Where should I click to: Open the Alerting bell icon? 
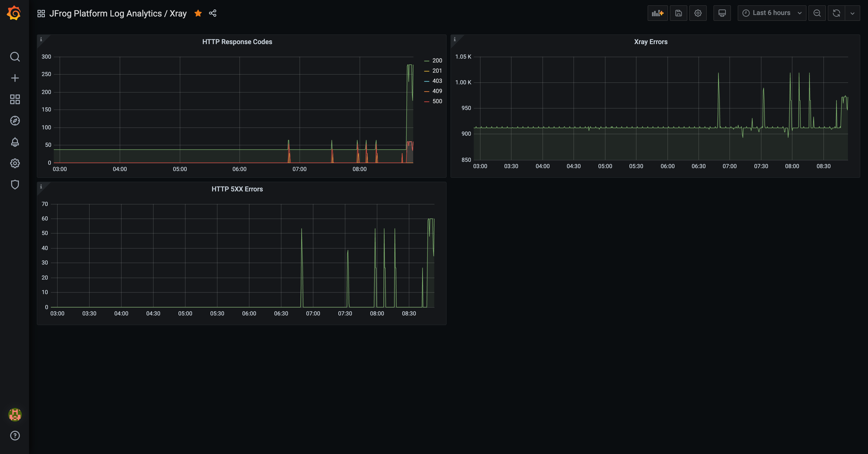point(15,142)
